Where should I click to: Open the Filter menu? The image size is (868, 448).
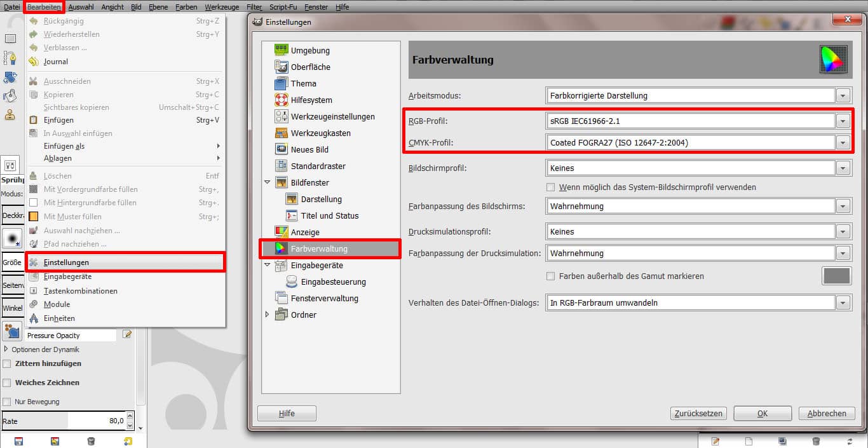point(254,7)
